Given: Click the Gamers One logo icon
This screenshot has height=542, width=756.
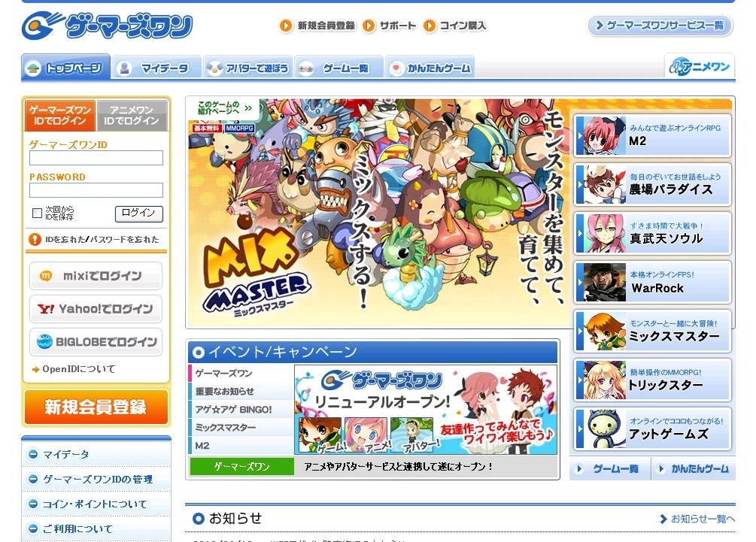Looking at the screenshot, I should coord(41,26).
